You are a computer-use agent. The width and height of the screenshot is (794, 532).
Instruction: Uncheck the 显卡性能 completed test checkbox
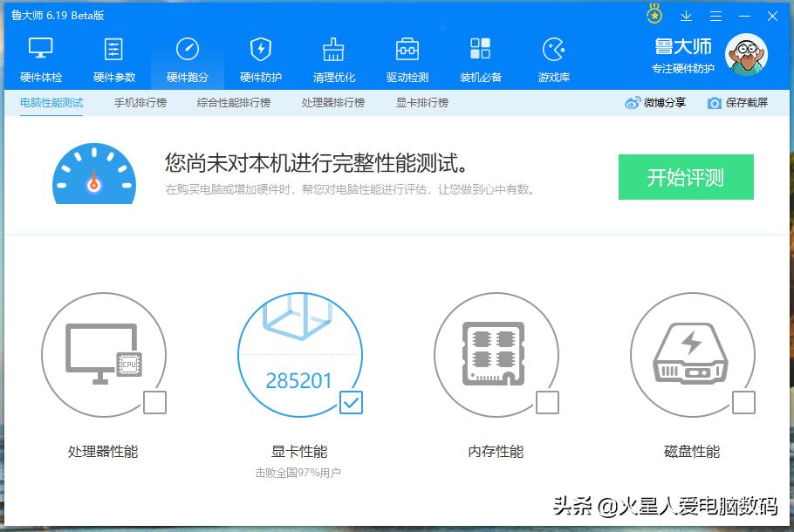coord(351,403)
